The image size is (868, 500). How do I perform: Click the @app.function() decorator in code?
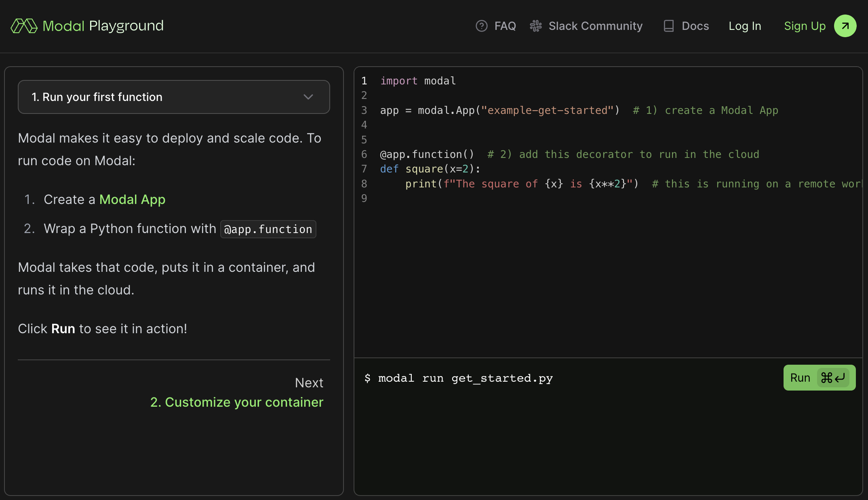[427, 154]
